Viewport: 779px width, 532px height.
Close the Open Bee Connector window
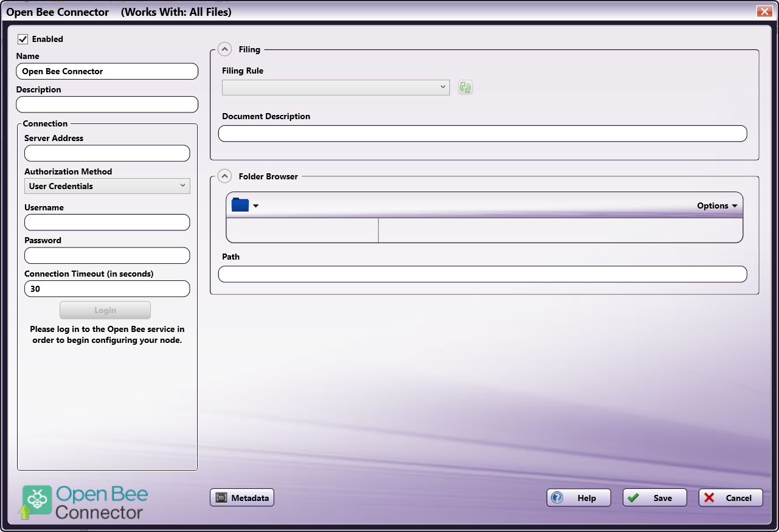tap(764, 12)
